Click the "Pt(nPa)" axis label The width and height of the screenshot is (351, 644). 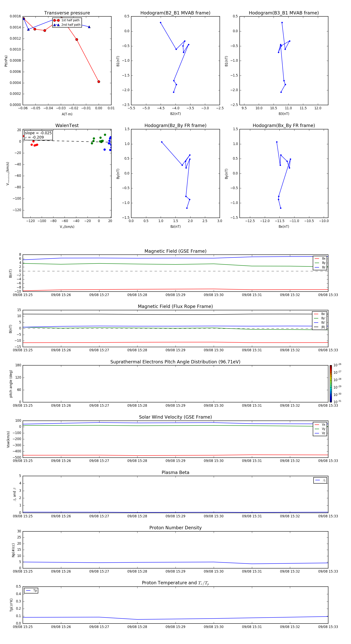(6, 61)
